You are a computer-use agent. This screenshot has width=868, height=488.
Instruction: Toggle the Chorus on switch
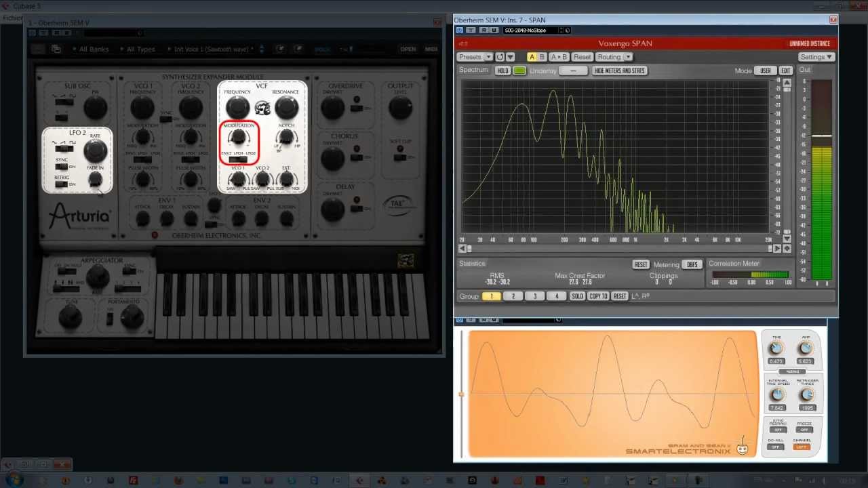pyautogui.click(x=357, y=159)
